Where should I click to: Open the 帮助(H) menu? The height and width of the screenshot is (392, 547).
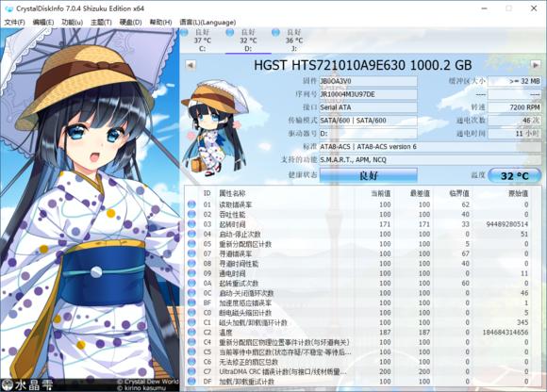click(160, 23)
